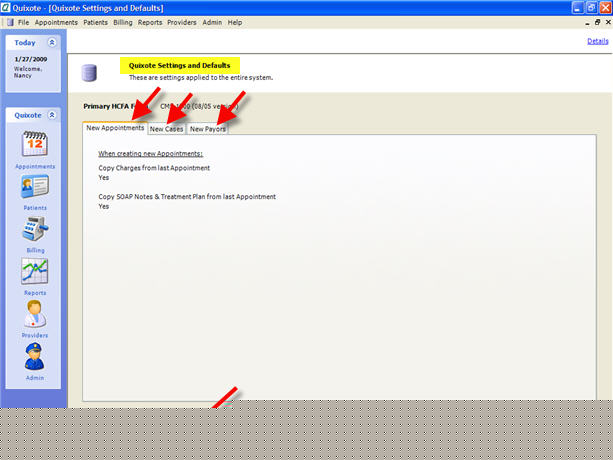This screenshot has height=460, width=613.
Task: Collapse the Today sidebar panel
Action: point(52,42)
